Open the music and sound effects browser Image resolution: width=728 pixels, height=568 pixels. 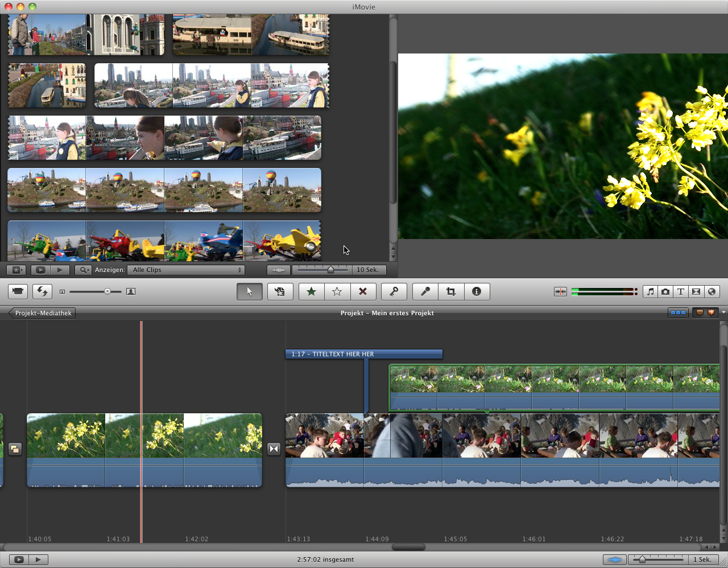pos(650,291)
